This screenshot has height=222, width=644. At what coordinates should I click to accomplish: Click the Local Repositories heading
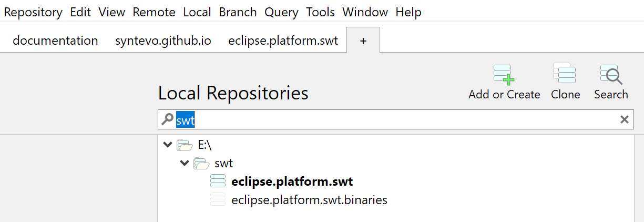[x=233, y=94]
